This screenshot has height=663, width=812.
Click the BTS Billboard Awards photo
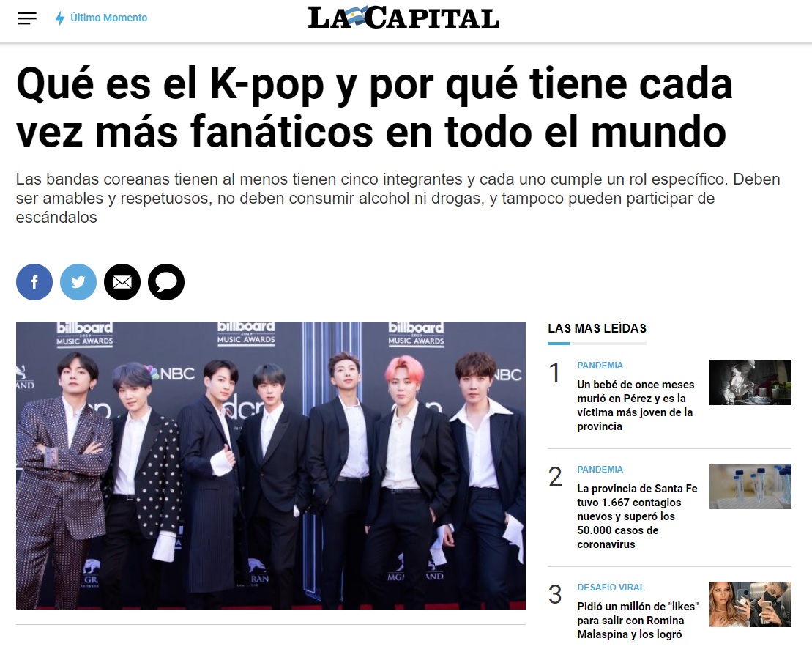point(271,466)
